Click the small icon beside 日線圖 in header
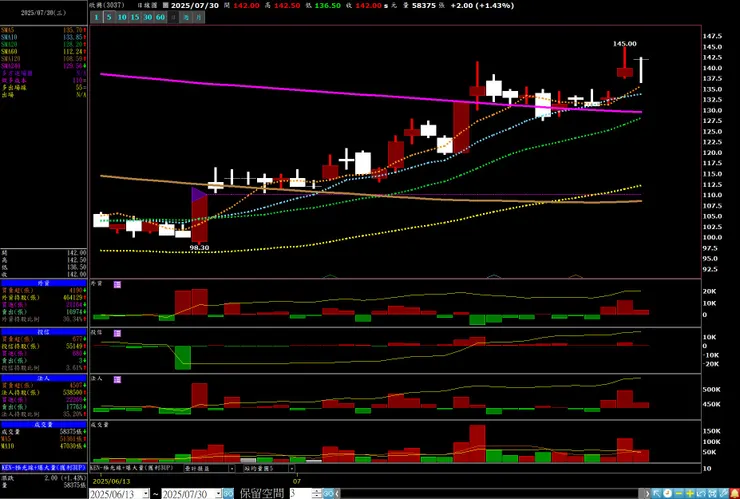Viewport: 740px width, 499px height. click(165, 5)
